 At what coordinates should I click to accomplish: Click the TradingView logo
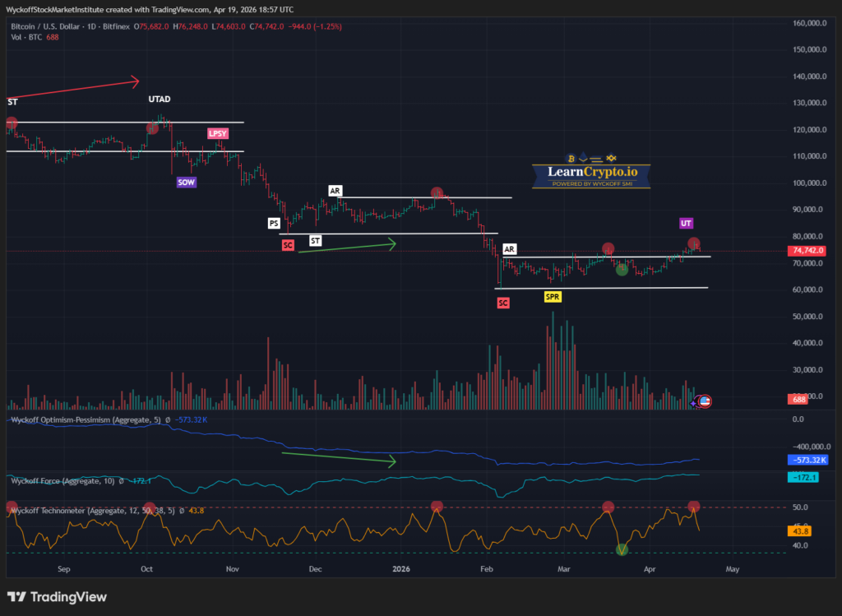pyautogui.click(x=57, y=597)
